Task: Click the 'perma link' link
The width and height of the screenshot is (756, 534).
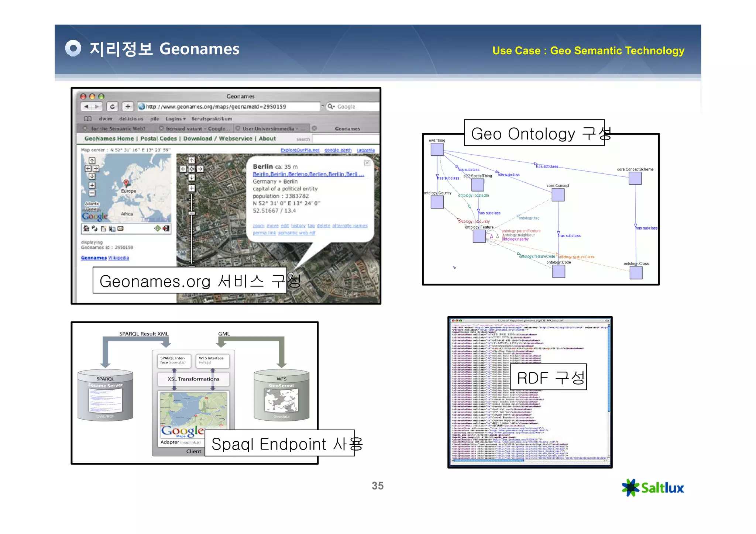Action: 264,233
